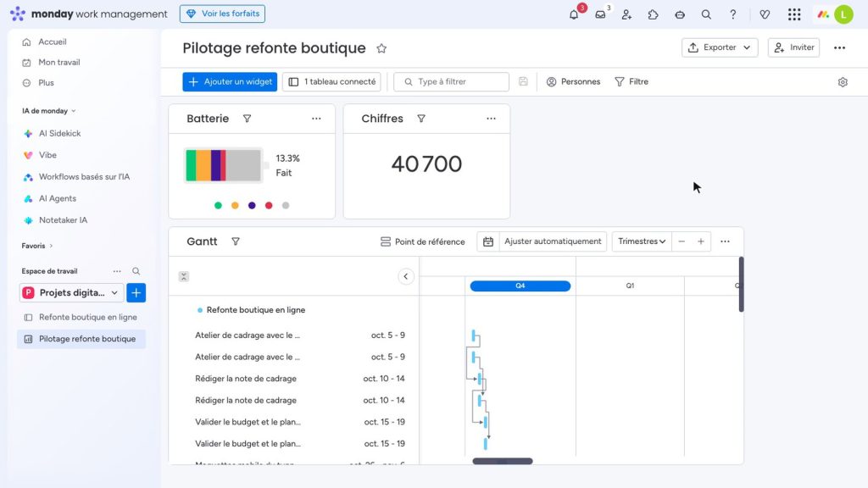Click the calendar icon near Ajuster automatiquement

pos(487,241)
